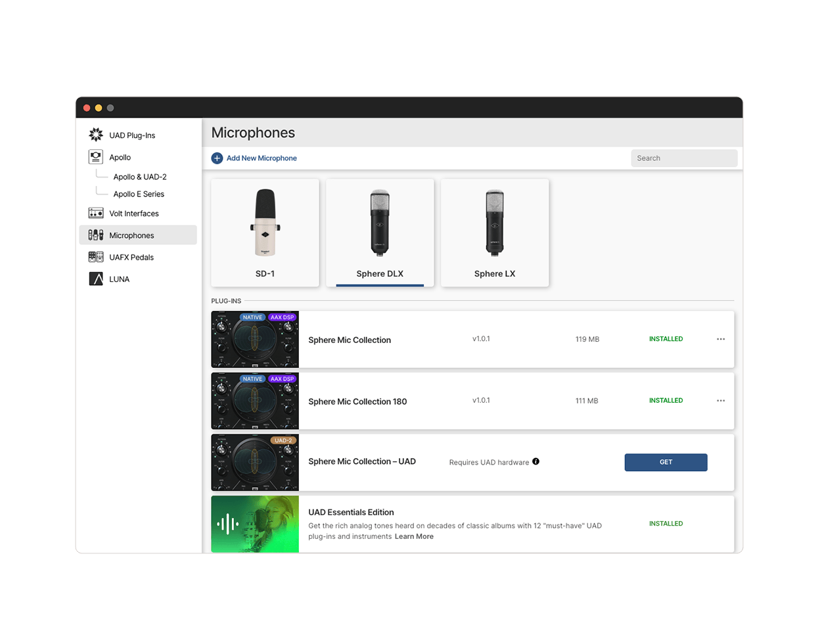Open the Sphere Mic Collection 180 thumbnail
The width and height of the screenshot is (820, 644).
[x=255, y=401]
